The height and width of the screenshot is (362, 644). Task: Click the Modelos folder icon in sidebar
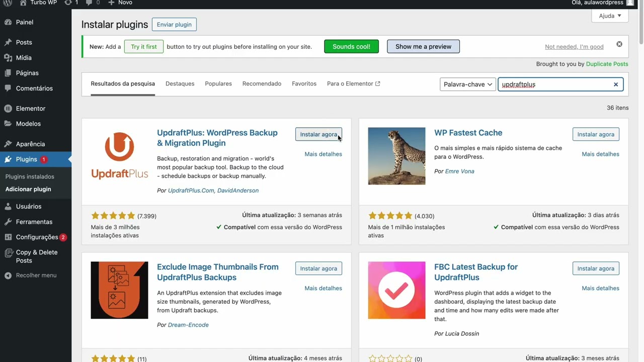(8, 124)
